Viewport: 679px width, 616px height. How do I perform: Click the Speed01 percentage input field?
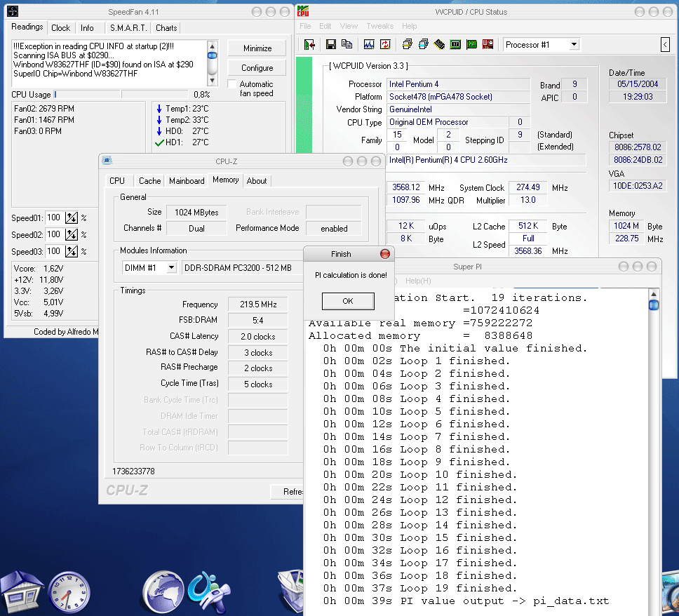coord(54,217)
